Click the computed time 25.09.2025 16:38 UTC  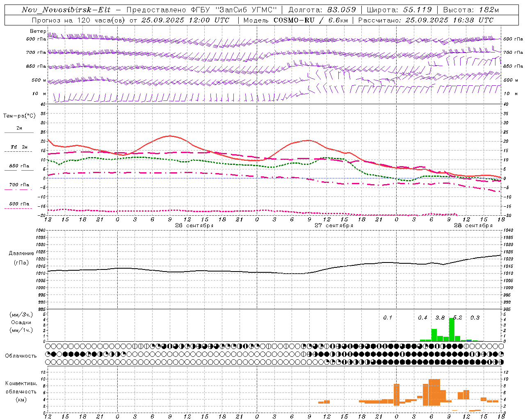tap(449, 20)
